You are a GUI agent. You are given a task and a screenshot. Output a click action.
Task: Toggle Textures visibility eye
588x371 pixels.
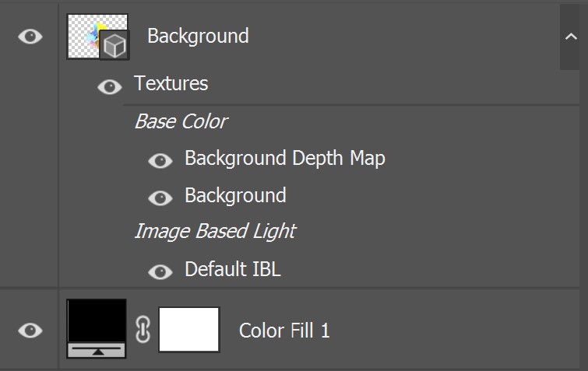pyautogui.click(x=110, y=87)
